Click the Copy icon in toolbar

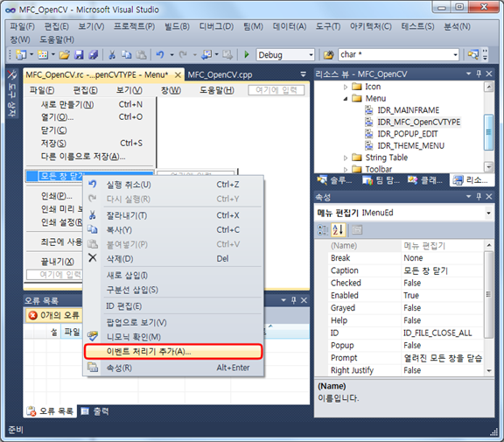pos(126,55)
